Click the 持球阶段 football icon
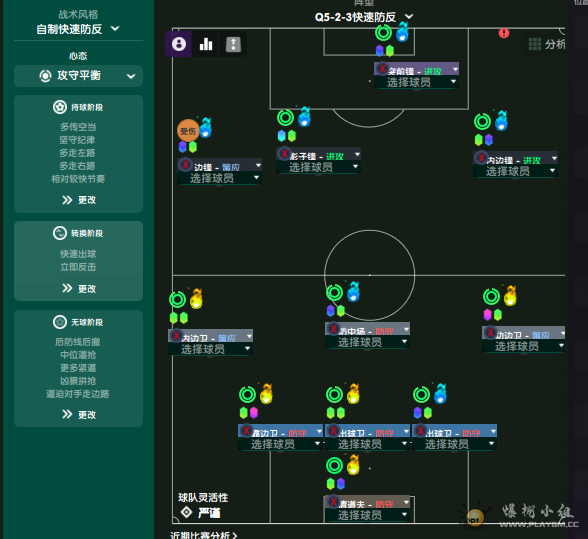Viewport: 588px width, 539px height. [x=60, y=107]
